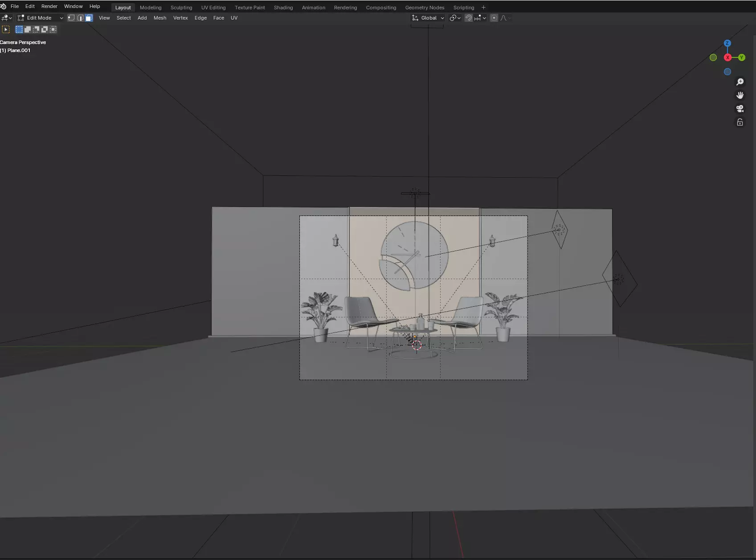Add a new workspace with plus icon
The width and height of the screenshot is (756, 560).
click(x=483, y=8)
